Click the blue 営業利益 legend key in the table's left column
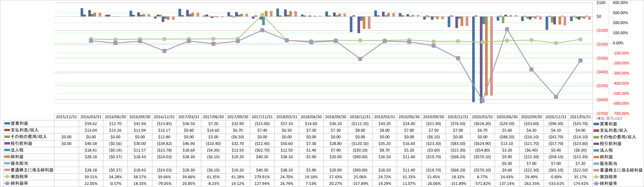The width and height of the screenshot is (644, 187). click(x=7, y=123)
